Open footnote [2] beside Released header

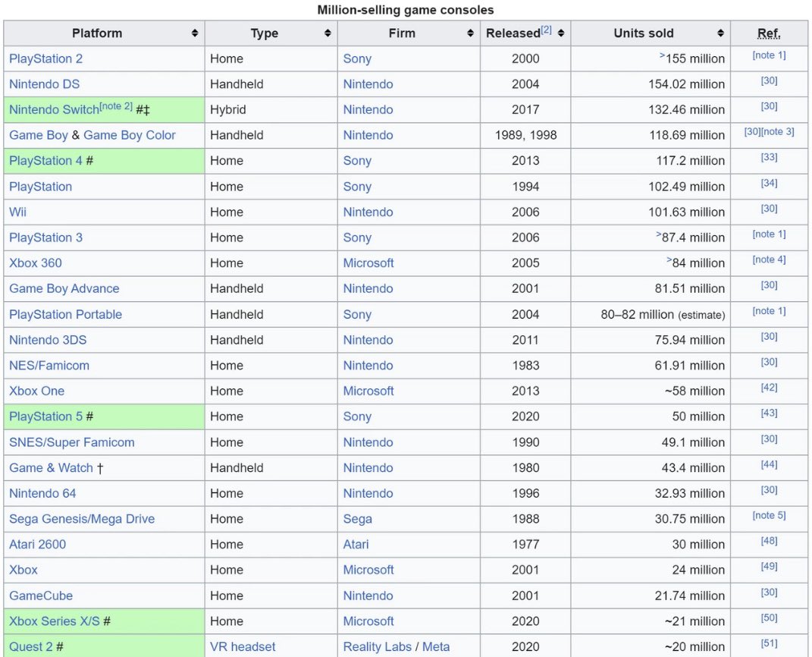coord(547,30)
